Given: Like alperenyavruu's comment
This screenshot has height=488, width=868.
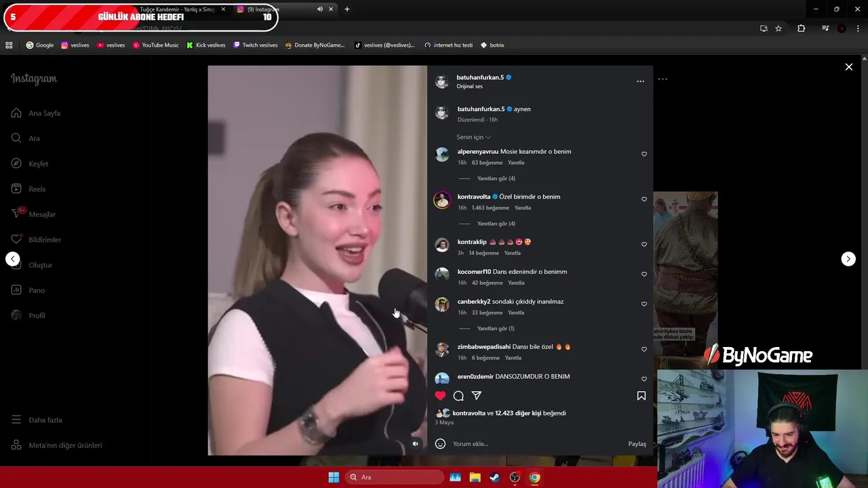Looking at the screenshot, I should click(x=644, y=155).
